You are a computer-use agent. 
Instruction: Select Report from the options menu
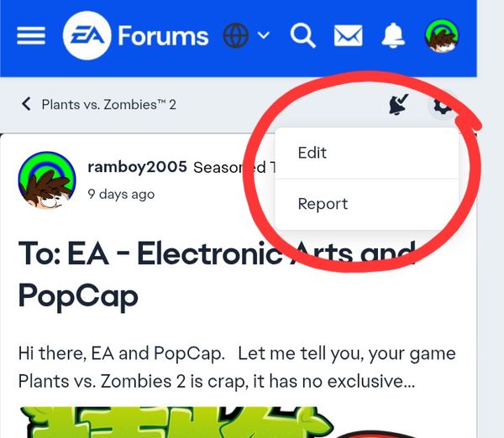tap(367, 204)
